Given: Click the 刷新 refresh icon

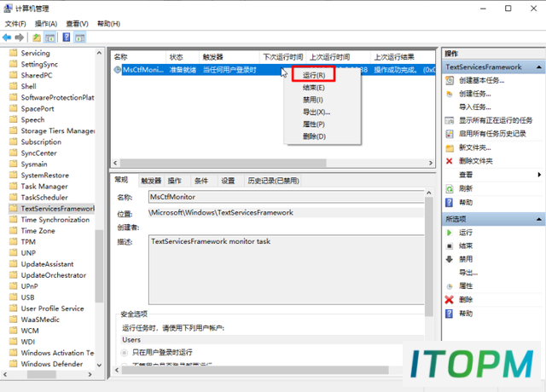Looking at the screenshot, I should point(450,189).
